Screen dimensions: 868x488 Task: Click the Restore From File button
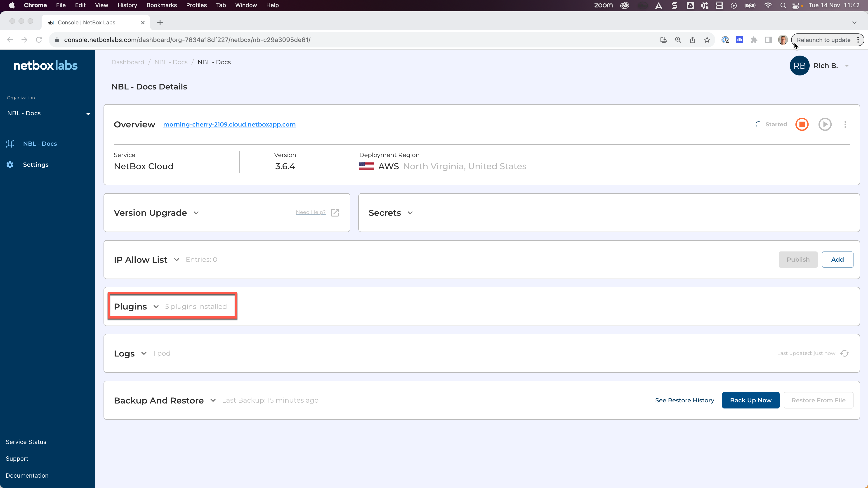(818, 400)
